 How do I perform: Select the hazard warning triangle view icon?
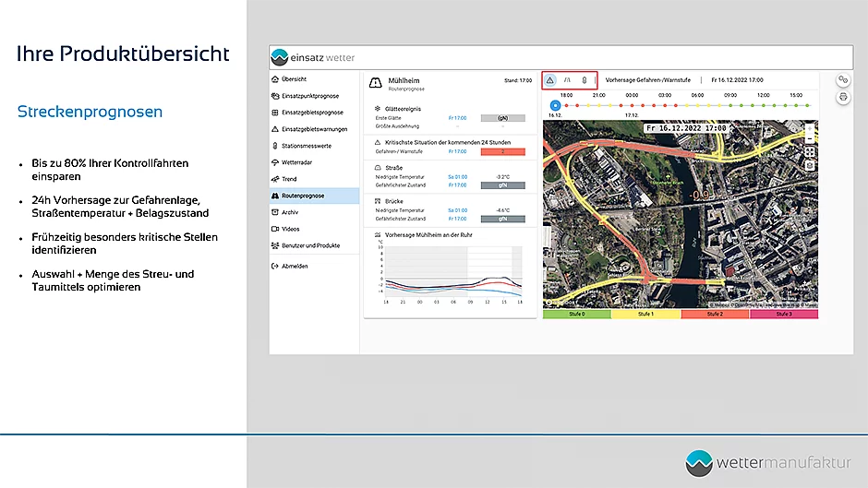[550, 80]
